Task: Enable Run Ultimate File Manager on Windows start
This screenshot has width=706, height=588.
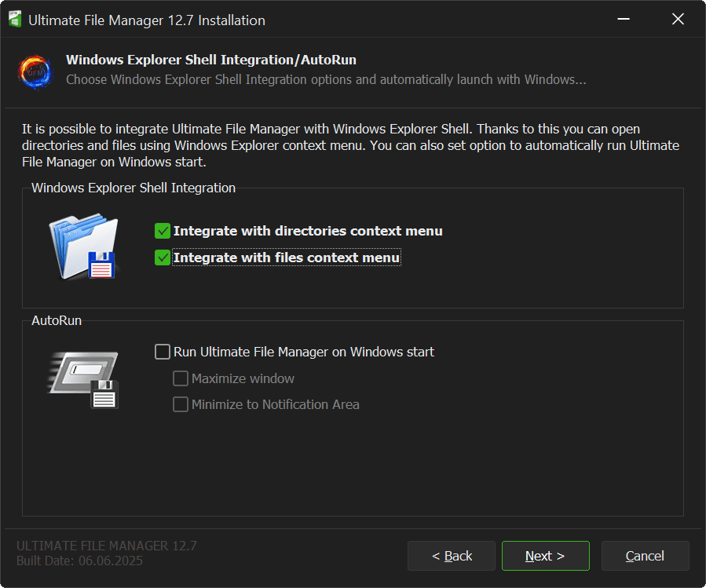Action: point(163,352)
